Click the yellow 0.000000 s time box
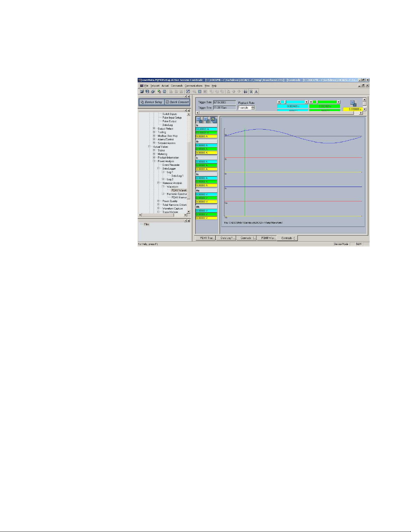The image size is (411, 532). click(353, 109)
